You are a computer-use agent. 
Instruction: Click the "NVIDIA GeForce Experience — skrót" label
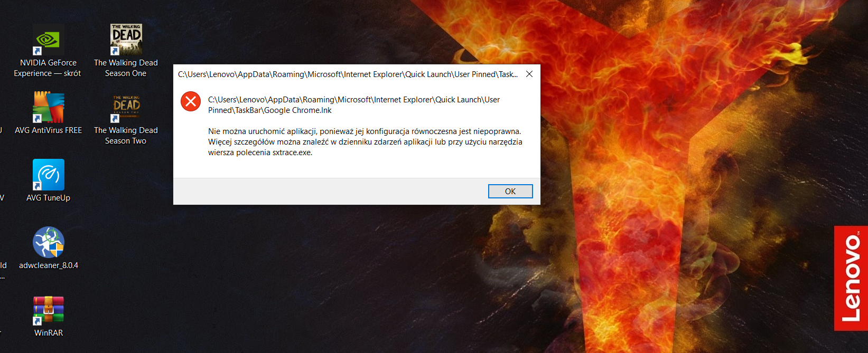(x=48, y=68)
